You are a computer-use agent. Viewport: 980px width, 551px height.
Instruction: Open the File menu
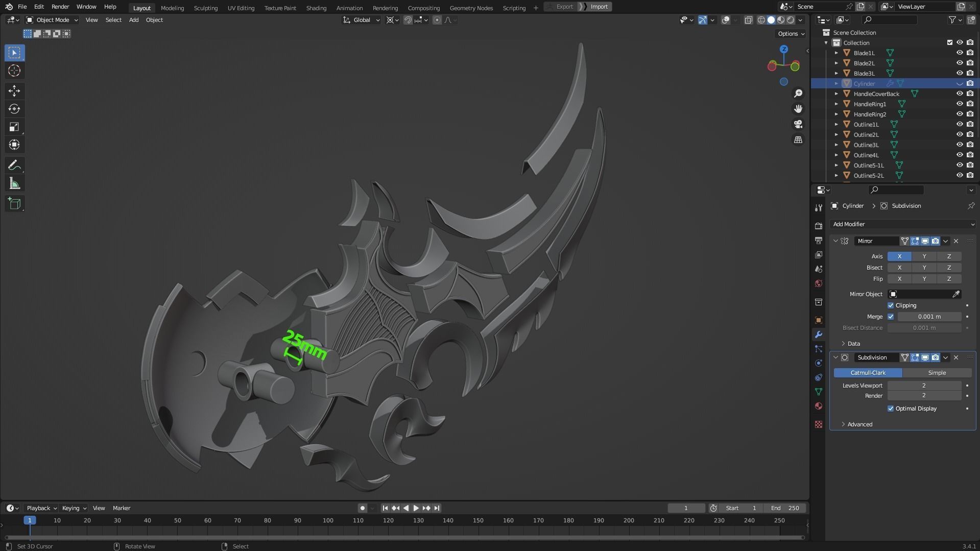(x=22, y=7)
